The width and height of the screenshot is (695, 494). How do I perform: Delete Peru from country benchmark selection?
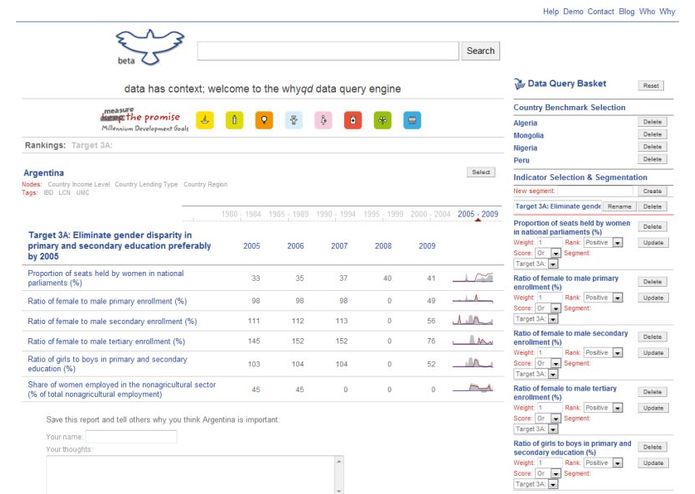click(652, 159)
